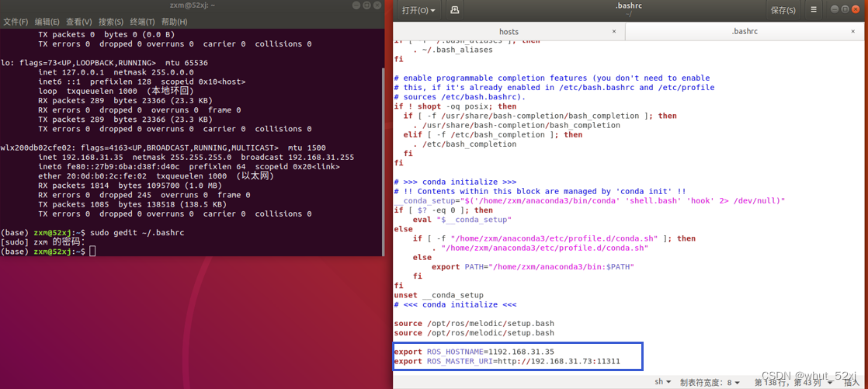
Task: Click the wlx200db02cfe02 interface line
Action: click(x=163, y=148)
